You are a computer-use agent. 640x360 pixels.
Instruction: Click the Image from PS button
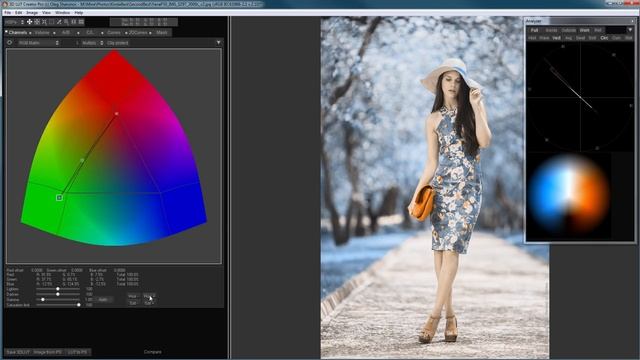[48, 352]
